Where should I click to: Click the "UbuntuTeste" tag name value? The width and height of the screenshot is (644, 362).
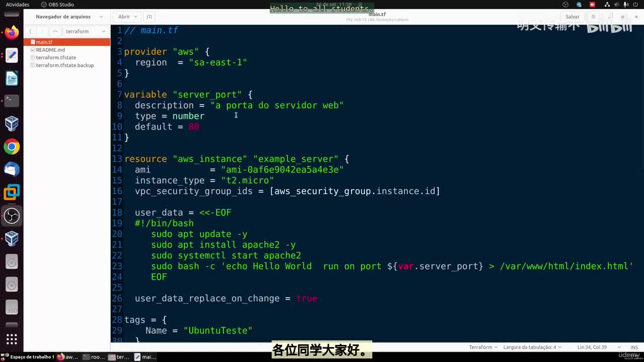click(x=218, y=330)
